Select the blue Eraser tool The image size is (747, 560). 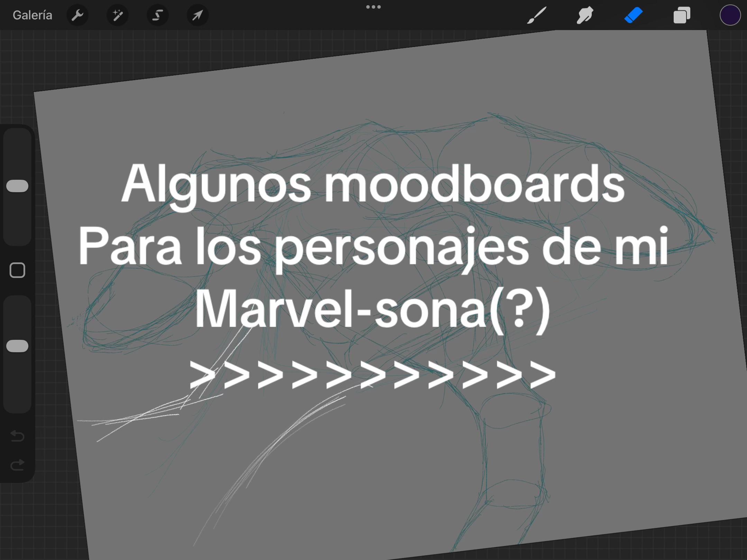[x=633, y=15]
